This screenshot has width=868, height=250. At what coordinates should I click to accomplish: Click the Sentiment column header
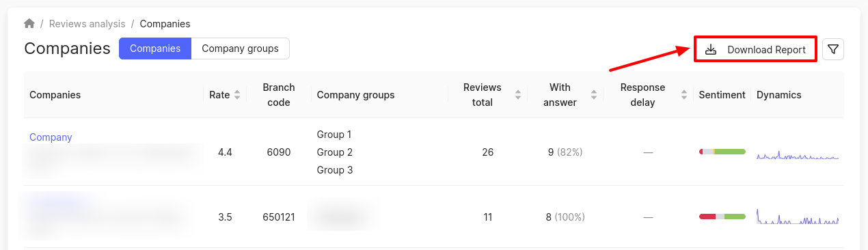[x=722, y=95]
